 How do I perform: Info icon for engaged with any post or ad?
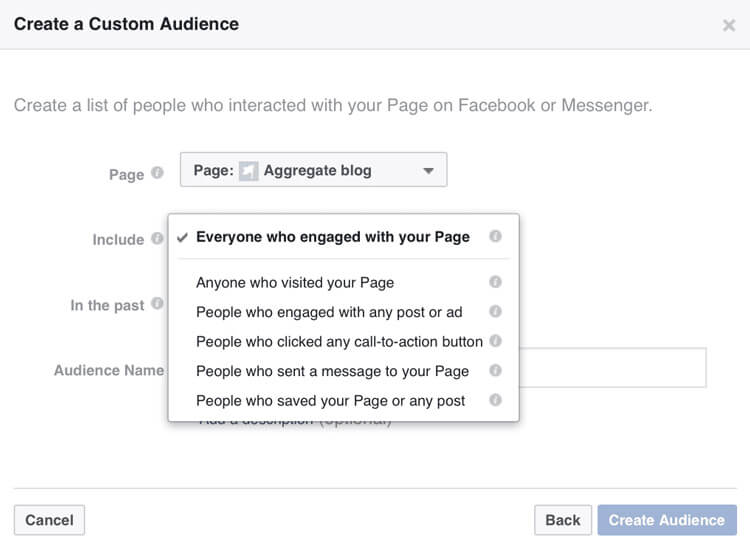tap(496, 312)
